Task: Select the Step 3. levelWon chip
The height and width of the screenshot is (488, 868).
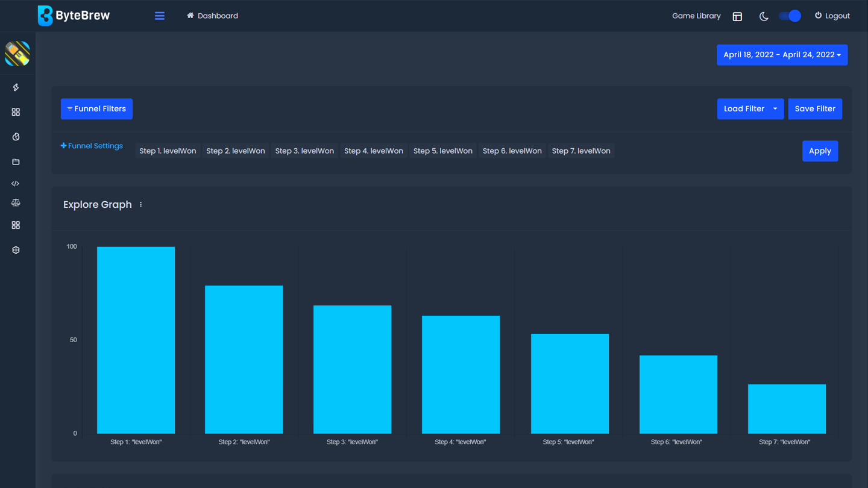Action: pyautogui.click(x=304, y=151)
